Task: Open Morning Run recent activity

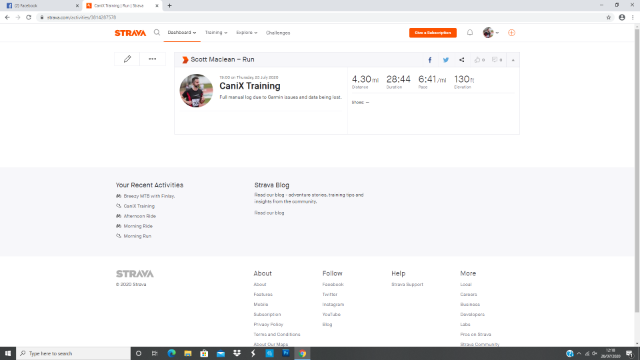Action: click(137, 236)
